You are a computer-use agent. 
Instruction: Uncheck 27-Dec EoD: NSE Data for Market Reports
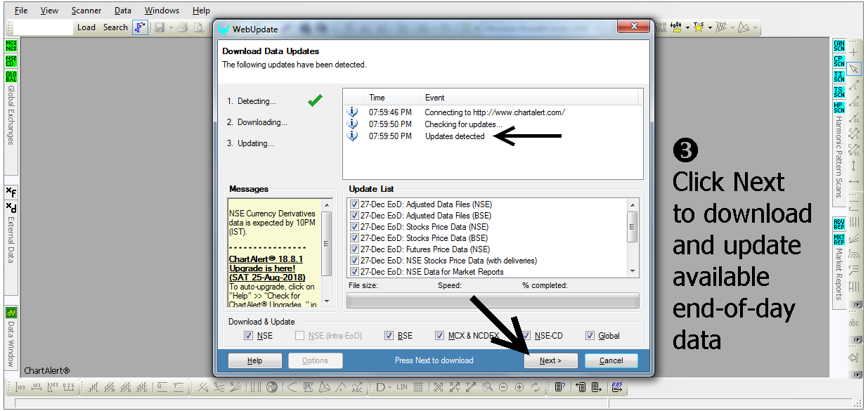point(354,272)
